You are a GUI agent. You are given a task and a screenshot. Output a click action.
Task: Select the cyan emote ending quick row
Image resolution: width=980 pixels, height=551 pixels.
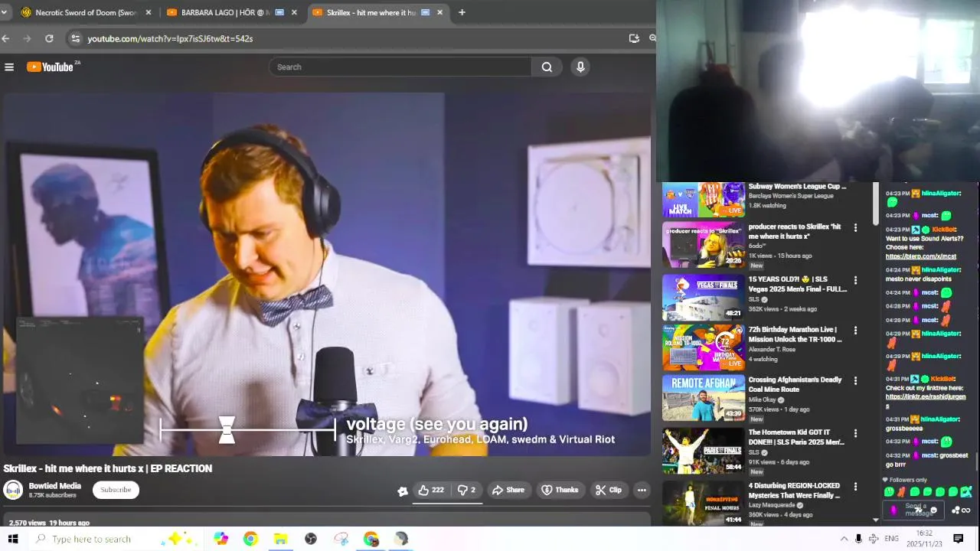pos(966,492)
